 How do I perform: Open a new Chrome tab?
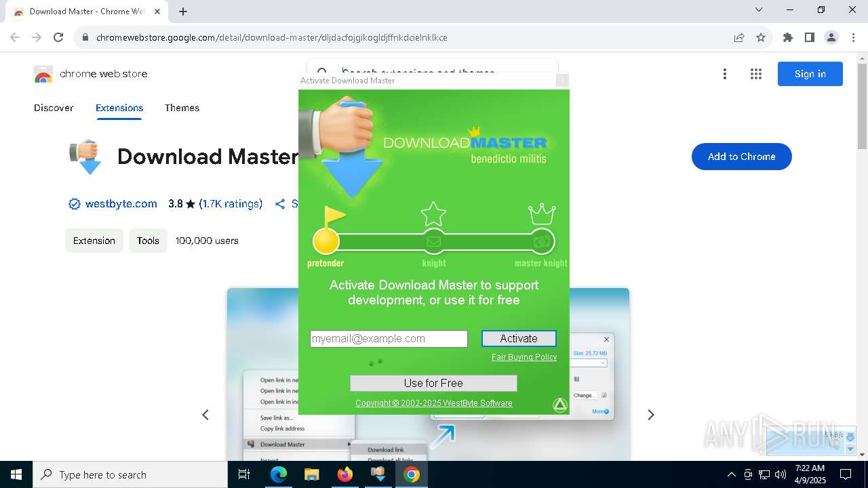coord(183,12)
